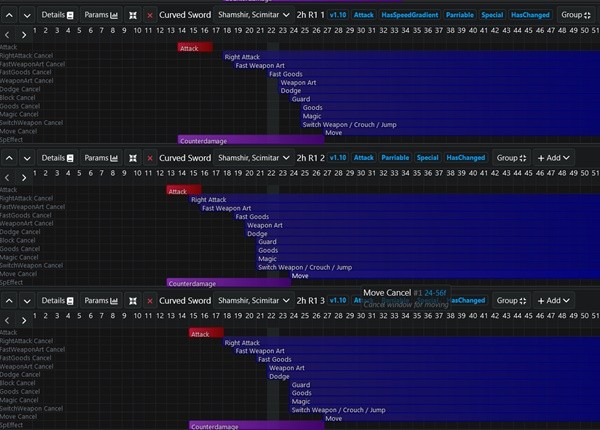The image size is (600, 430).
Task: Toggle the HasSpeedGradient tag on 2h R1 1
Action: point(410,16)
